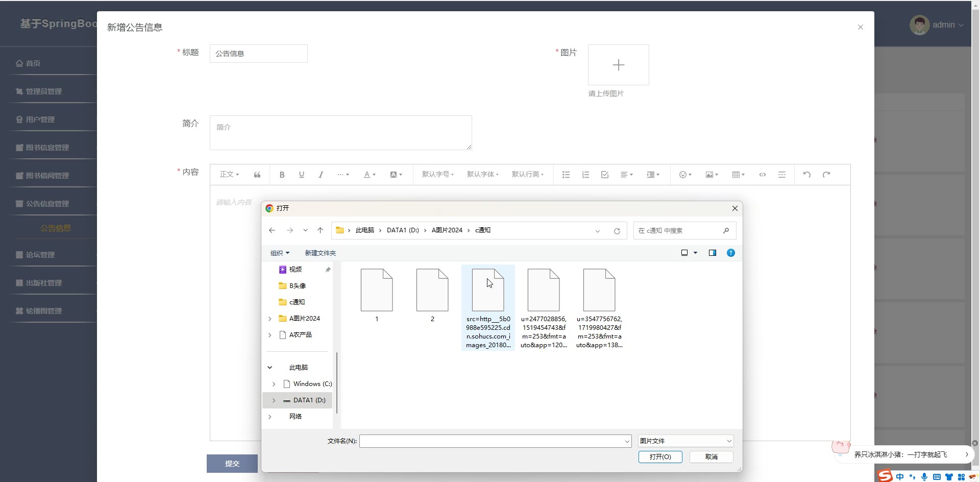Click the redo arrow in the editor
Image resolution: width=980 pixels, height=482 pixels.
point(826,175)
